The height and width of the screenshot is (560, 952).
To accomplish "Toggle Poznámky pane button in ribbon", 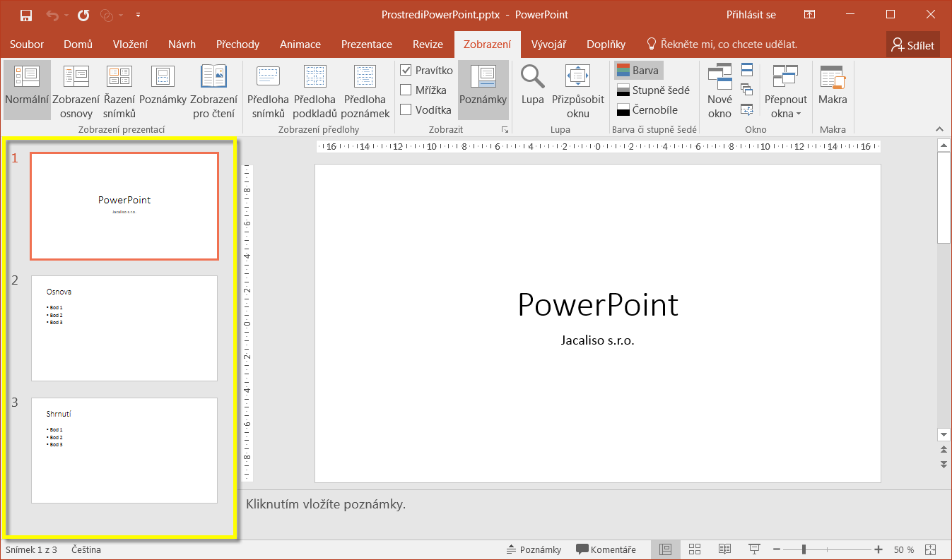I will point(483,90).
